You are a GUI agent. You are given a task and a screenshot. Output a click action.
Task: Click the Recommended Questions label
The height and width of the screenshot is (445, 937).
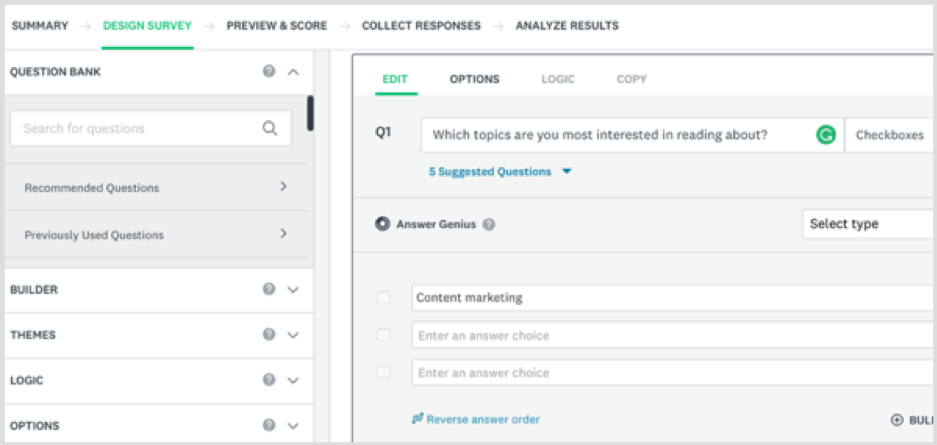(91, 188)
